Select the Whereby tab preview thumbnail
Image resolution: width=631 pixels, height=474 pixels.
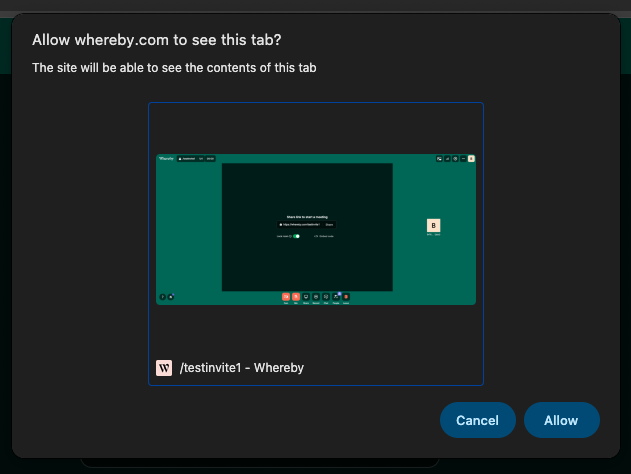pyautogui.click(x=316, y=230)
